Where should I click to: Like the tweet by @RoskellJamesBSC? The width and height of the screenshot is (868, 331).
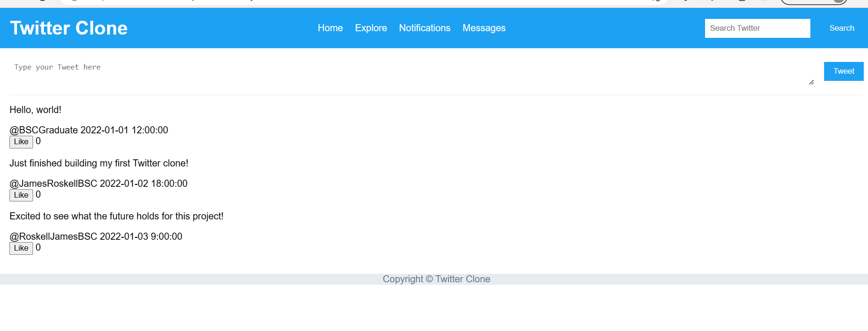click(x=21, y=248)
